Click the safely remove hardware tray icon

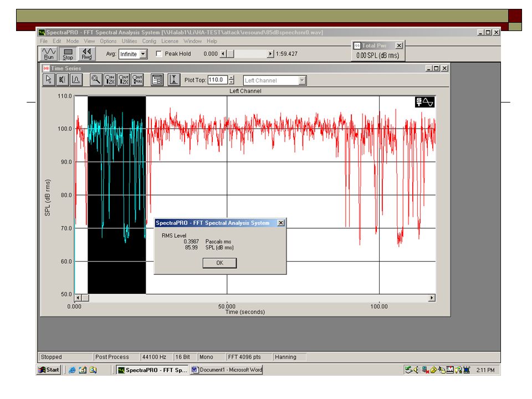coord(408,370)
